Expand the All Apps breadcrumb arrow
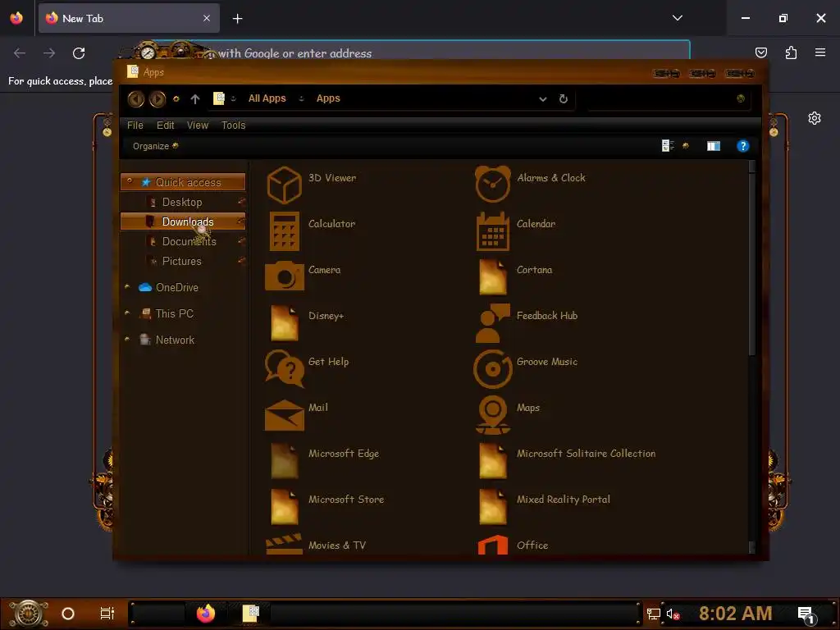Image resolution: width=840 pixels, height=630 pixels. (301, 98)
